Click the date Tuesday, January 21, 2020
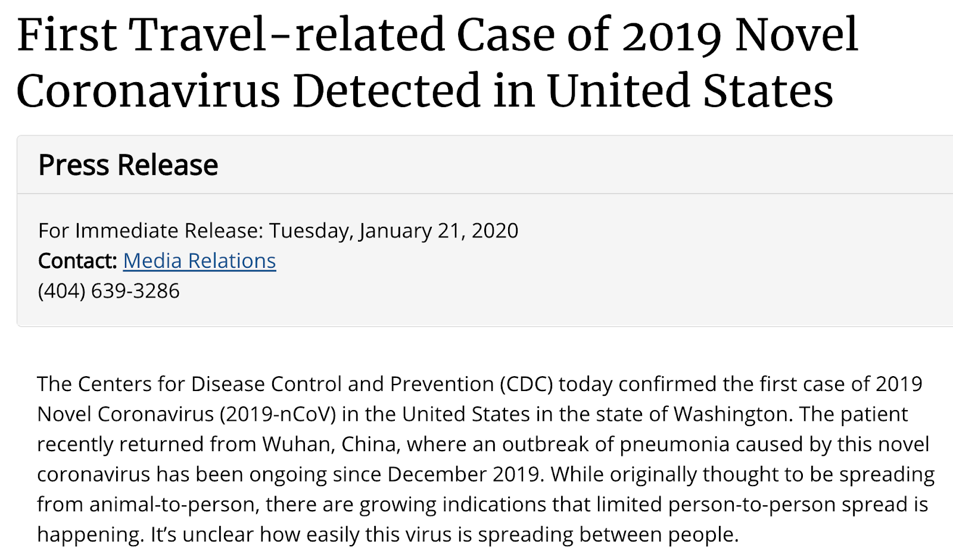Screen dimensions: 953x560 394,231
